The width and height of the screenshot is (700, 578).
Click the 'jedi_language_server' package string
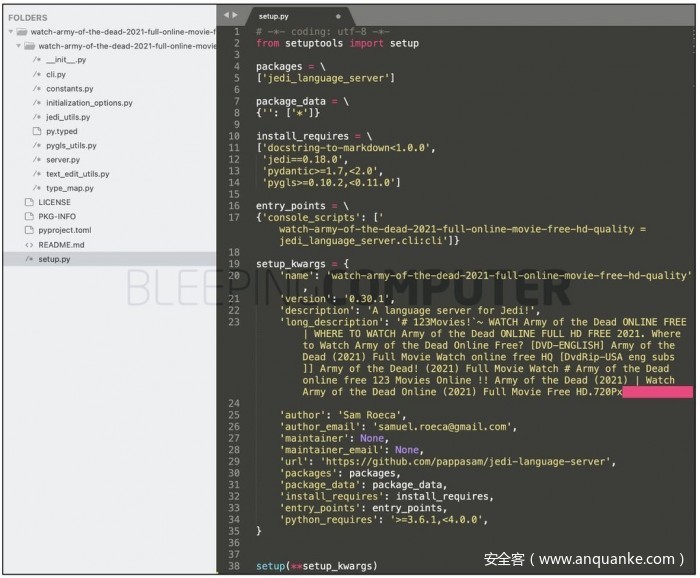tap(325, 78)
